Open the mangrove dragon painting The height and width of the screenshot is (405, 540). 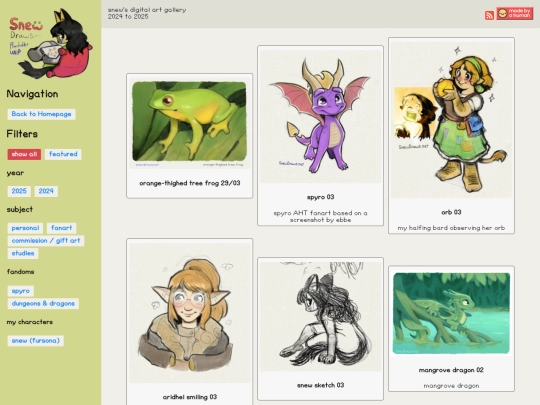451,329
